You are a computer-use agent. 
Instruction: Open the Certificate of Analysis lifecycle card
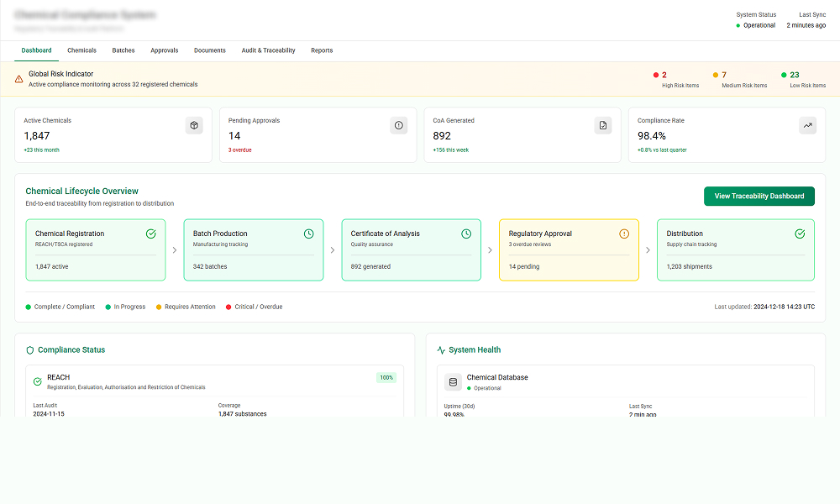pos(412,249)
